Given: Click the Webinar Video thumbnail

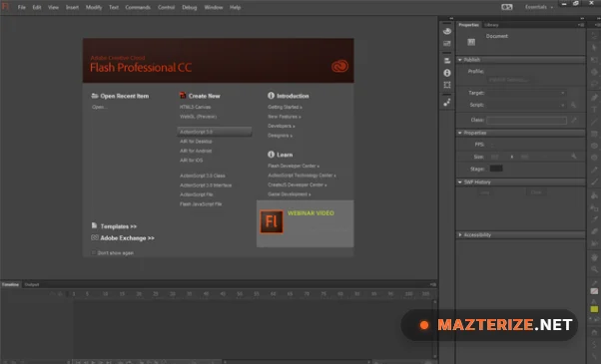Looking at the screenshot, I should tap(272, 221).
